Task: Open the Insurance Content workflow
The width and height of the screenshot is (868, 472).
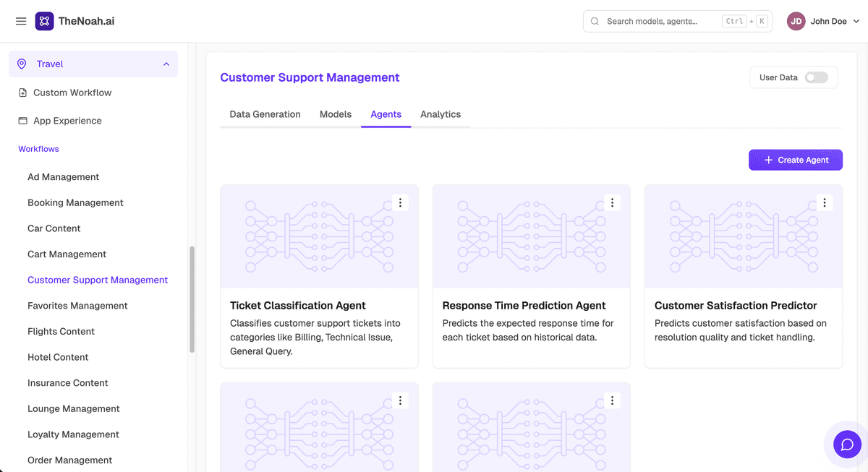Action: pyautogui.click(x=68, y=383)
